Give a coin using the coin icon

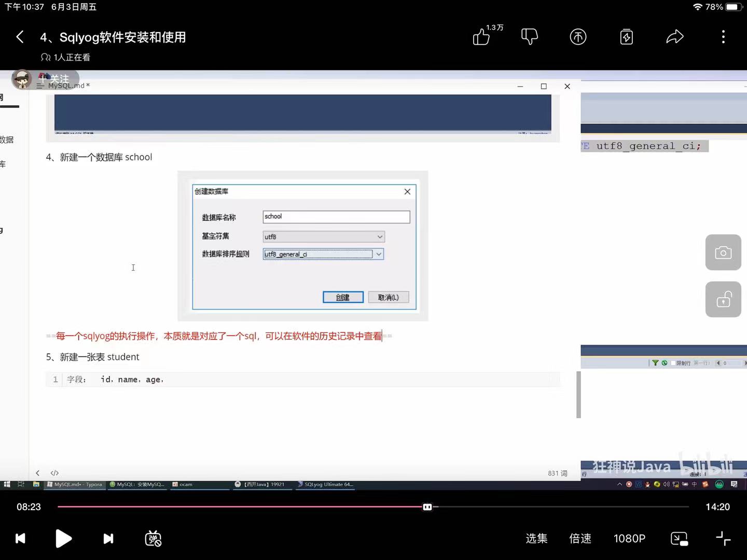pyautogui.click(x=578, y=37)
